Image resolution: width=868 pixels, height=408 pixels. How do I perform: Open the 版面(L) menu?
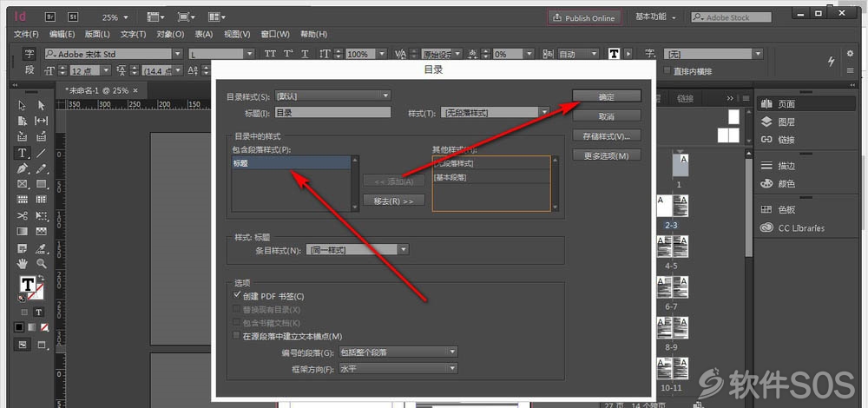click(x=97, y=35)
